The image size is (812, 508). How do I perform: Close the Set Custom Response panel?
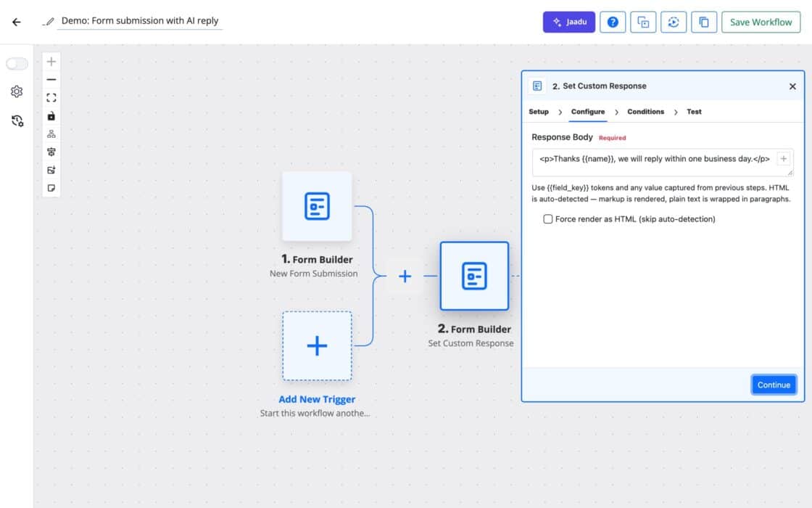[792, 86]
